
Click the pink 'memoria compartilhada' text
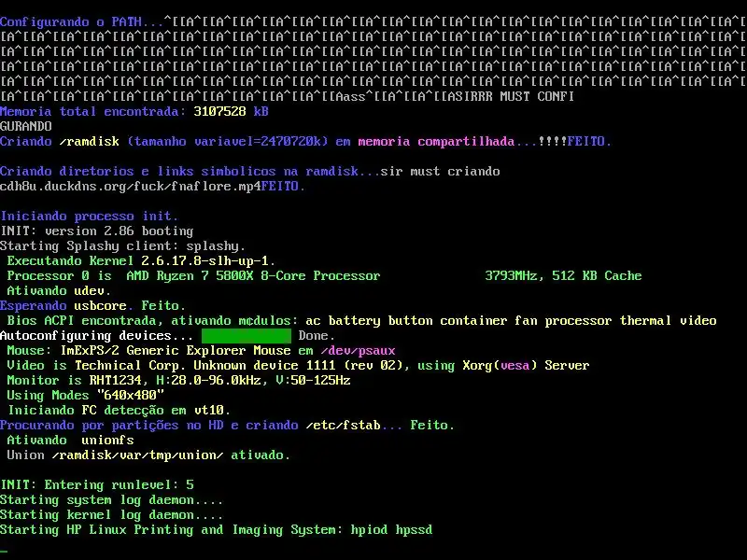(436, 142)
